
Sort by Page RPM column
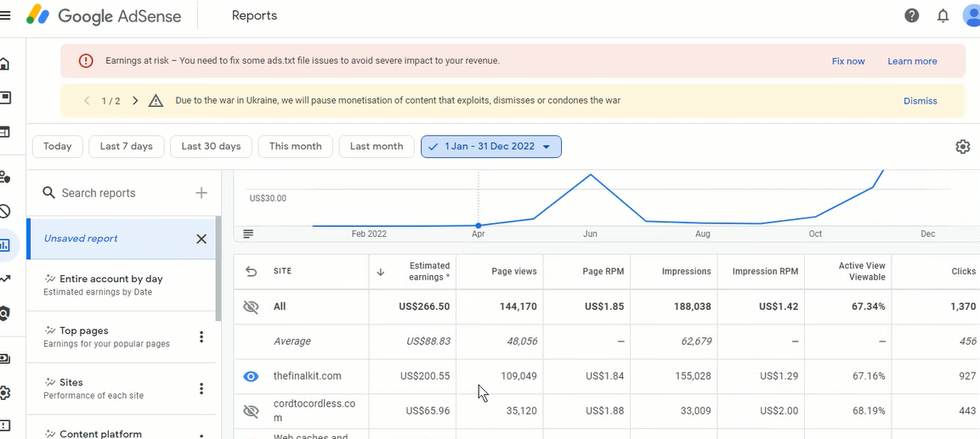pos(603,272)
